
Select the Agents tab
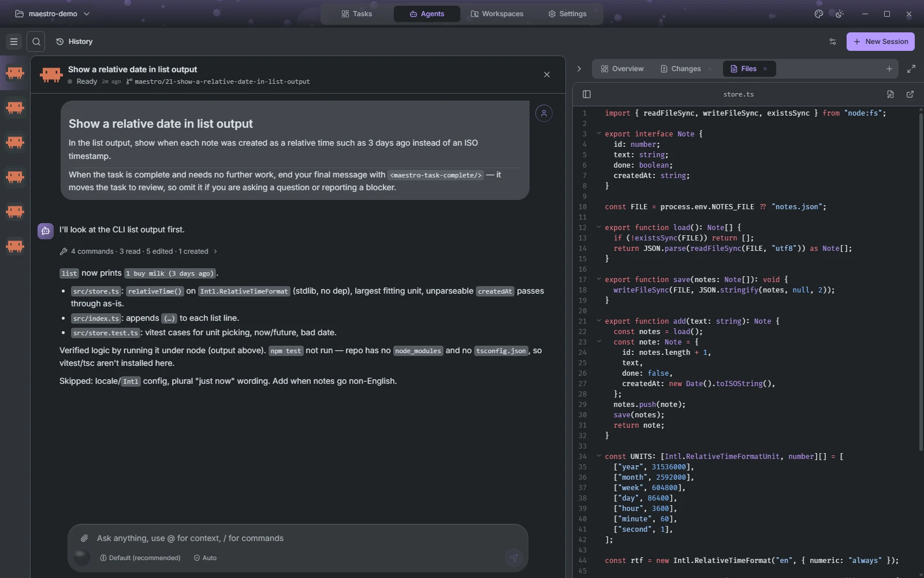pos(427,14)
